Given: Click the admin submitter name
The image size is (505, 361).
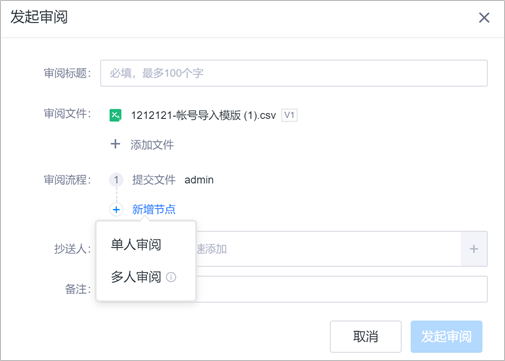Looking at the screenshot, I should click(199, 180).
